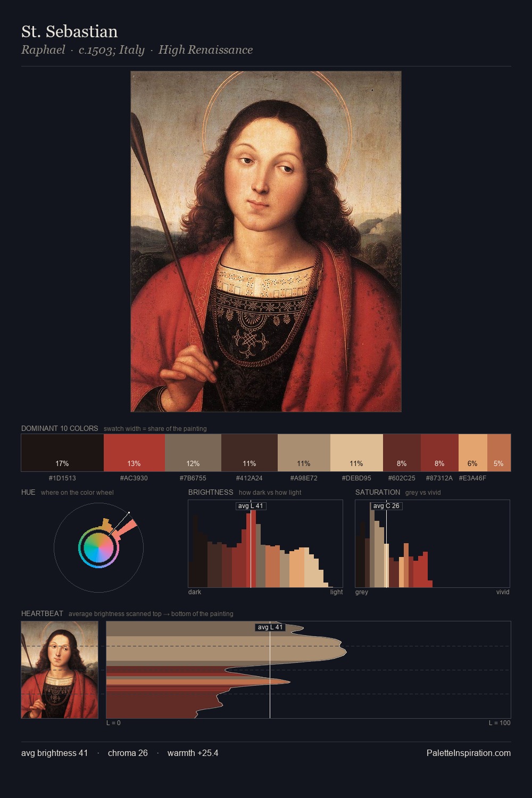Screen dimensions: 532x798
Task: Click the PaletteInspiration.com link
Action: coord(469,753)
